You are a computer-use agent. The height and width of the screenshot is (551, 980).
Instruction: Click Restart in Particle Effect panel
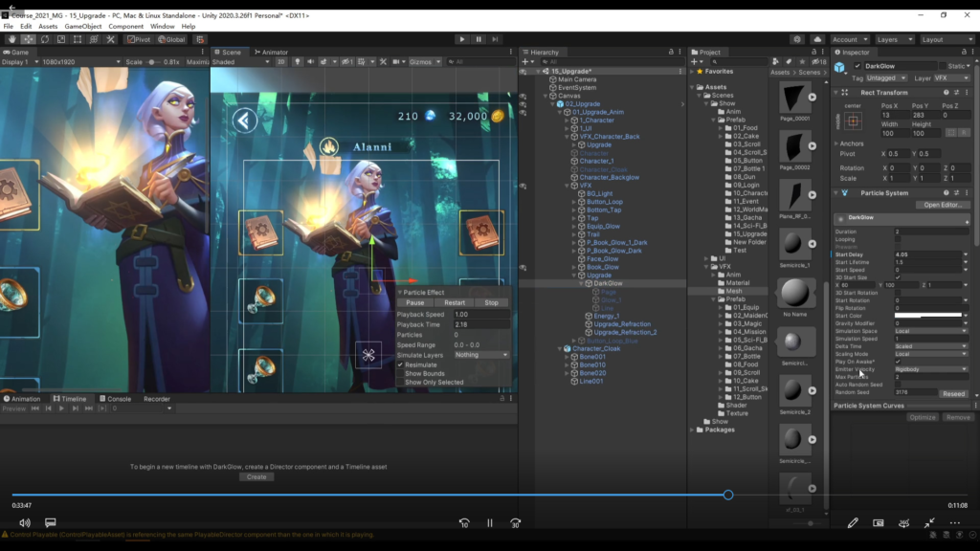tap(454, 302)
